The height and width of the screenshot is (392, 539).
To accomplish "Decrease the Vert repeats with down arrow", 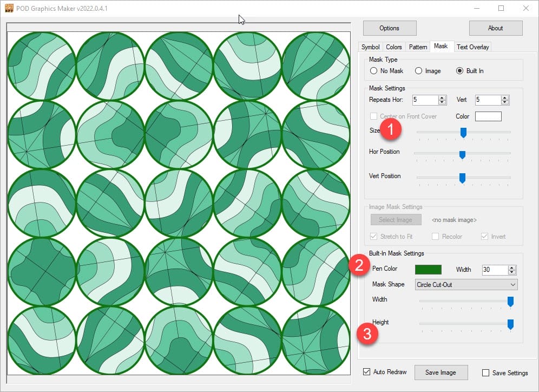I will (x=505, y=102).
